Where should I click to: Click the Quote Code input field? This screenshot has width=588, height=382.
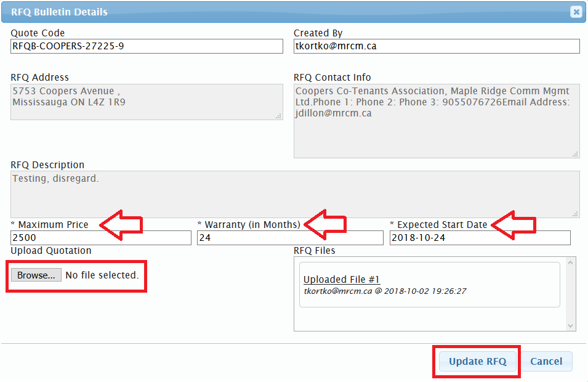point(147,46)
